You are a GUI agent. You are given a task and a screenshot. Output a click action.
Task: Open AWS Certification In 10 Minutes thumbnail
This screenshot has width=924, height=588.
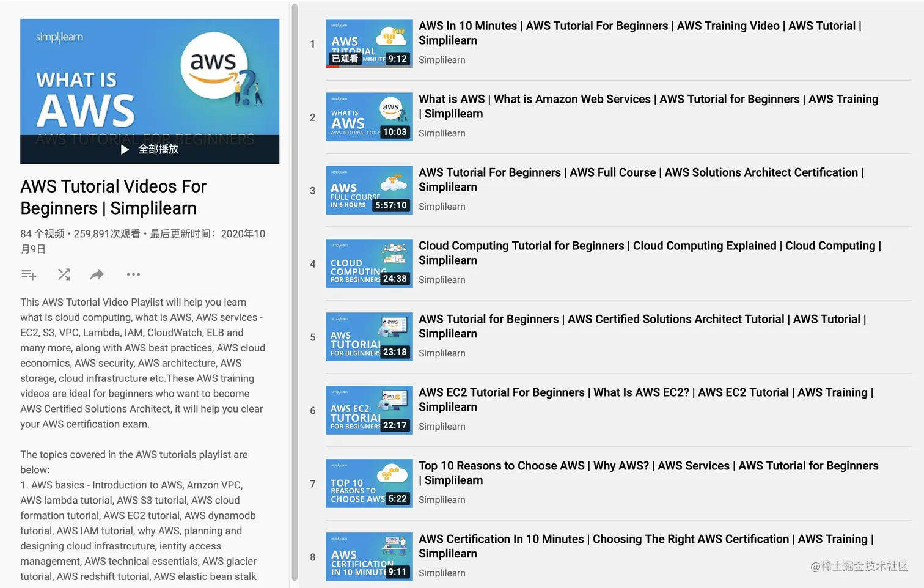[x=369, y=557]
